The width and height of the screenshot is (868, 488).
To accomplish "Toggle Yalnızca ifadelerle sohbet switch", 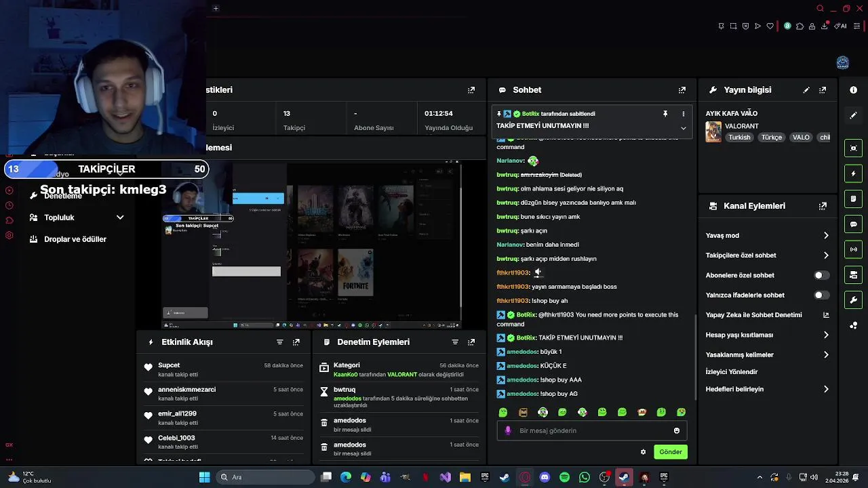I will point(821,295).
